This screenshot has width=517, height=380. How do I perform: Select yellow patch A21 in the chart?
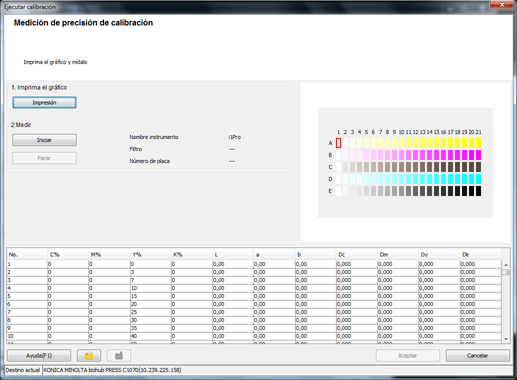tap(478, 143)
